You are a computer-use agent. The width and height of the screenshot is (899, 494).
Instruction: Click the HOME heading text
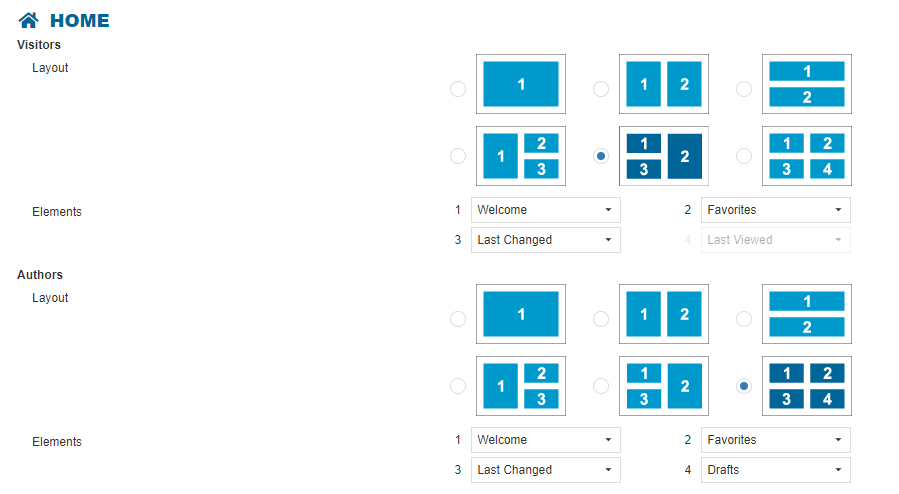coord(80,21)
